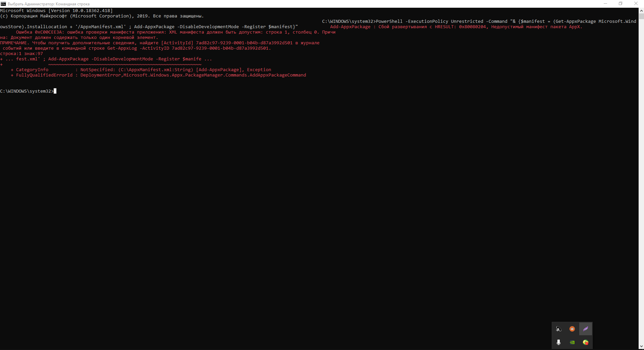Click the 'owsStore).InstallLocation' command continuation line

[149, 27]
